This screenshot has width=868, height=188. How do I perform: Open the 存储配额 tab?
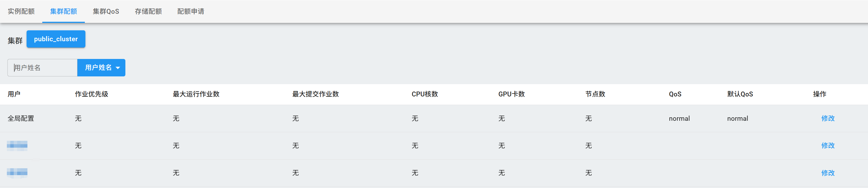pyautogui.click(x=148, y=11)
